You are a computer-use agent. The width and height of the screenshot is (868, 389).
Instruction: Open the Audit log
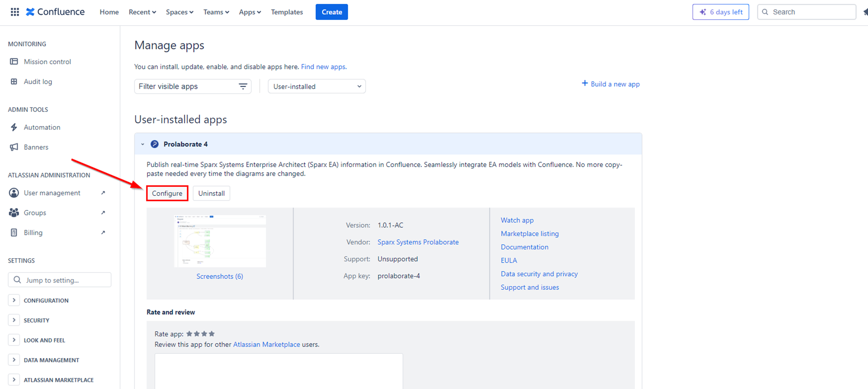38,81
